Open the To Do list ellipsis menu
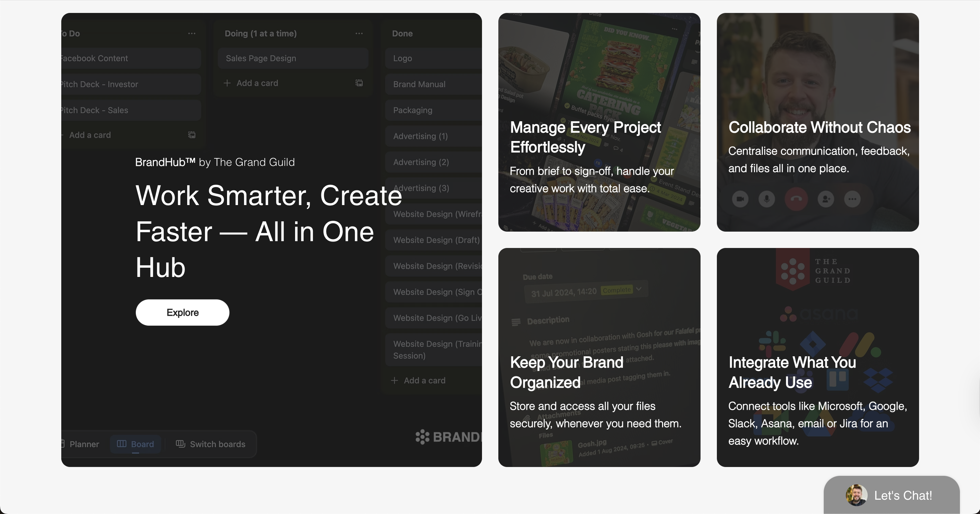 coord(192,33)
